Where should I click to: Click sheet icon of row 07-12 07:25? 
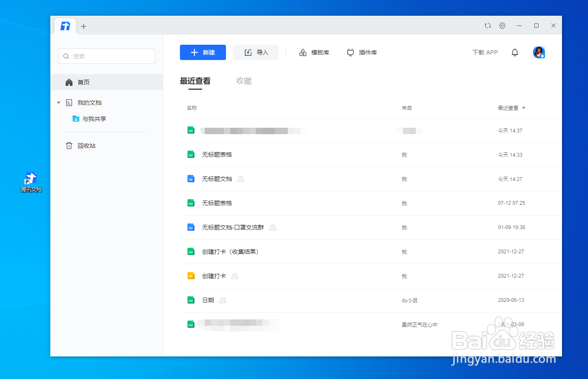click(191, 203)
